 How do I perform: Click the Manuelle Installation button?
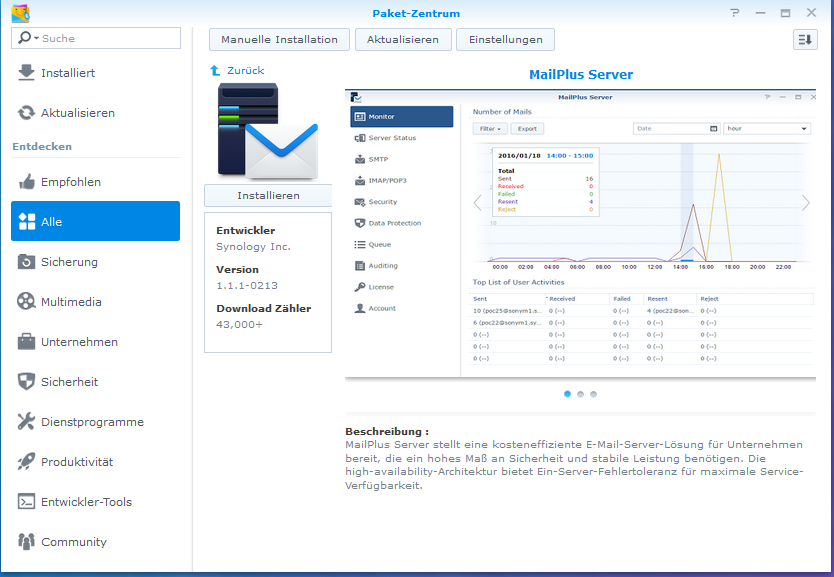click(x=280, y=39)
